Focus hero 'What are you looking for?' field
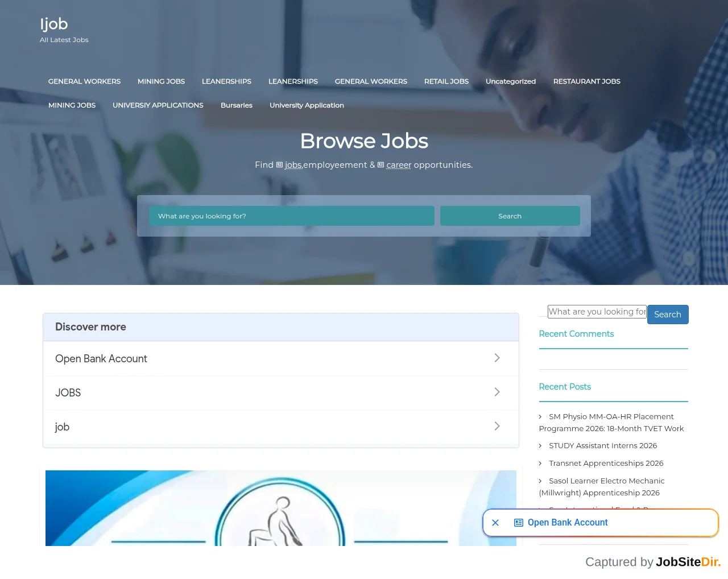Screen dimensions: 728x579 [x=292, y=216]
